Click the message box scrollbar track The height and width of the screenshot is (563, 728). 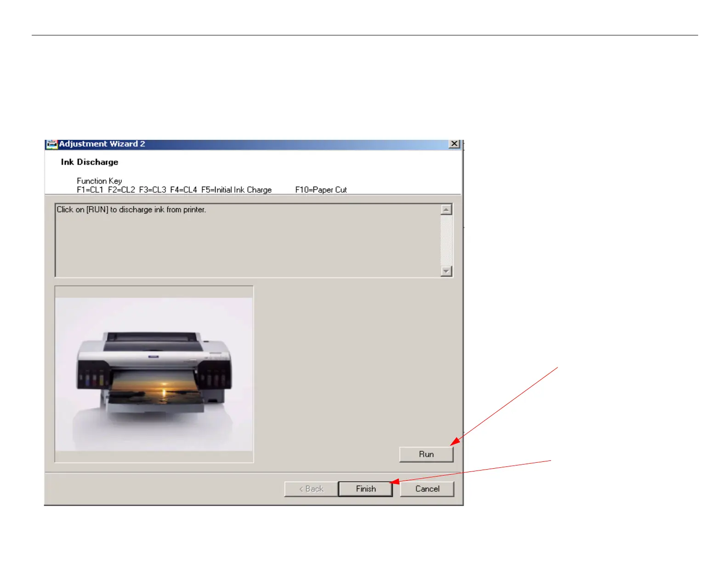[446, 240]
